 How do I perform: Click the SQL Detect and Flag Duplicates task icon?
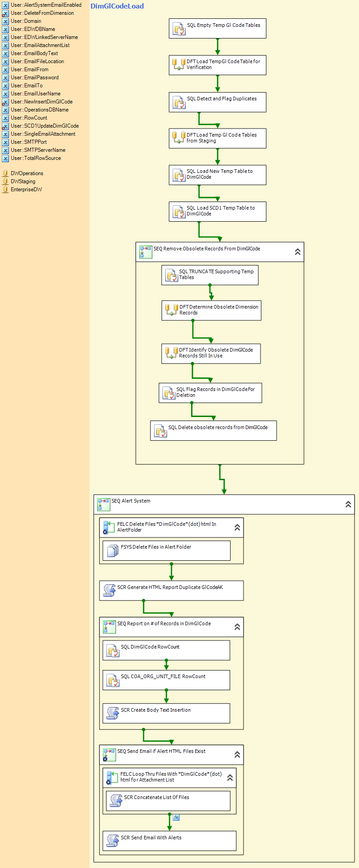179,103
